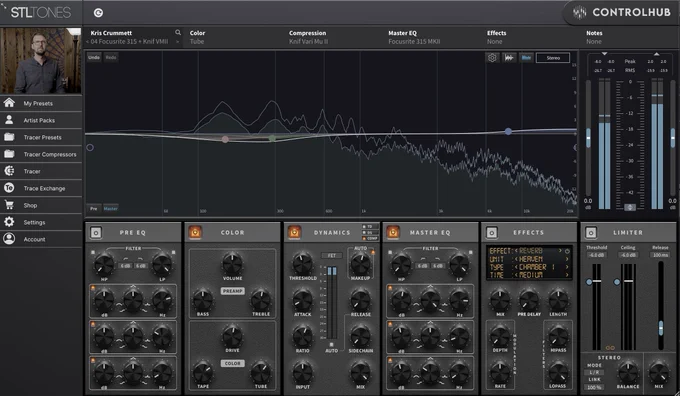
Task: Toggle the Color module power
Action: [195, 232]
